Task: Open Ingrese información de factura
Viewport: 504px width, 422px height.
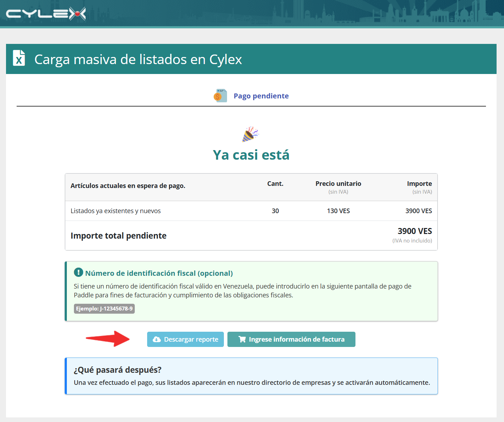Action: [291, 339]
